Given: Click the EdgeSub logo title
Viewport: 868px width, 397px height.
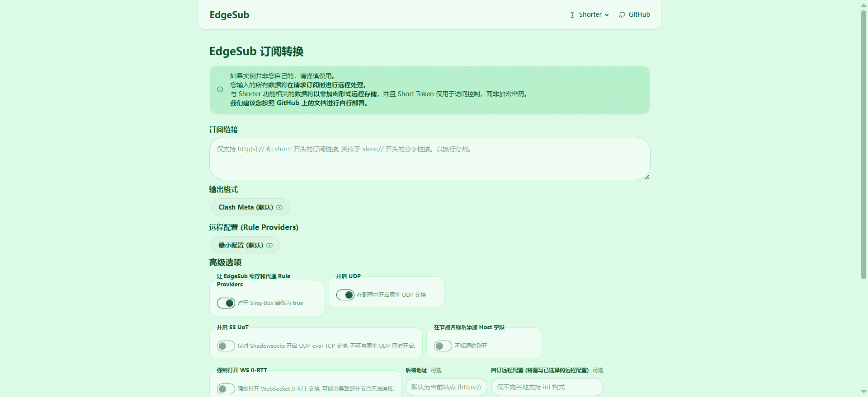Looking at the screenshot, I should click(x=229, y=15).
